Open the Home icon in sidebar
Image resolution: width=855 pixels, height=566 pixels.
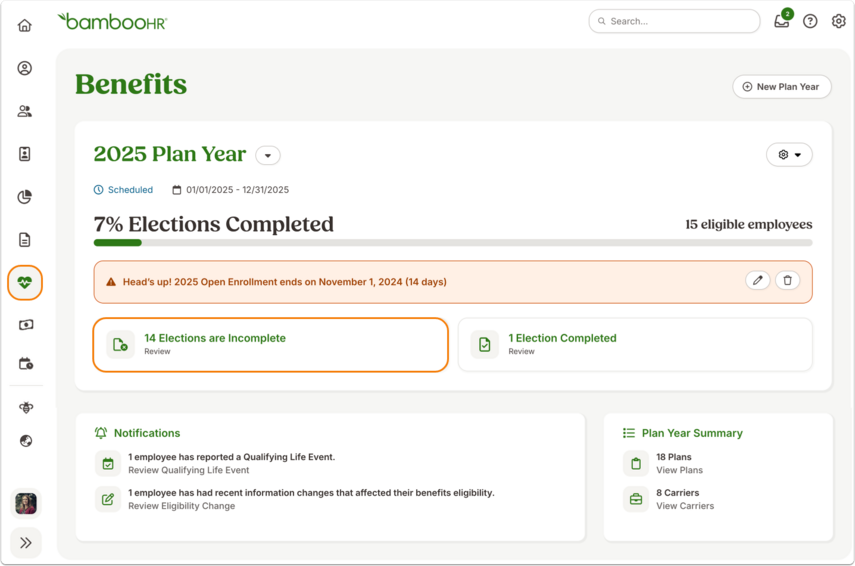pos(25,25)
